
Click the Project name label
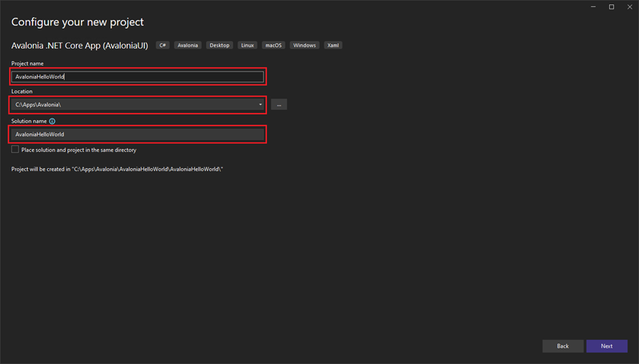pyautogui.click(x=27, y=64)
